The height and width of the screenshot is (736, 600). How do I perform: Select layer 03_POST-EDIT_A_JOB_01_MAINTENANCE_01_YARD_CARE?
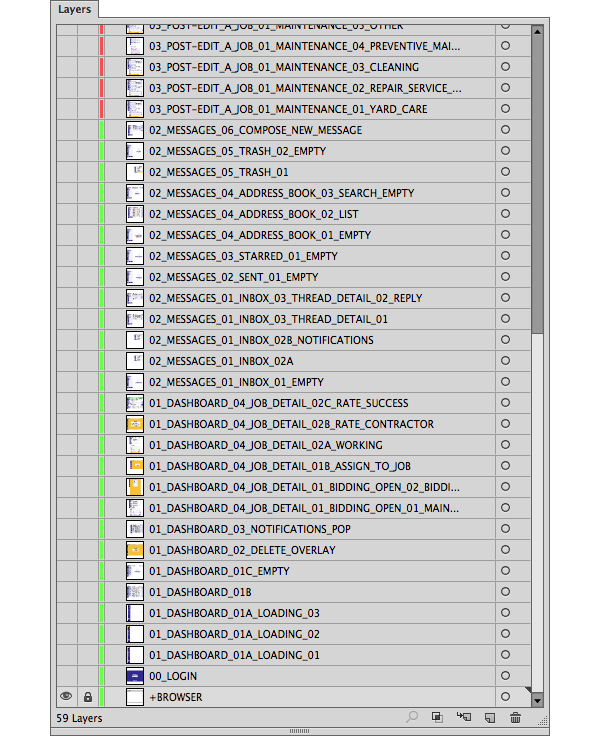click(x=288, y=109)
